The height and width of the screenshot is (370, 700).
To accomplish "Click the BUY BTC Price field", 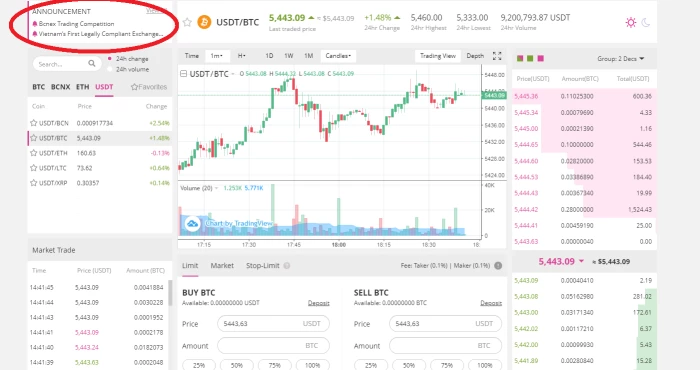I will pyautogui.click(x=273, y=324).
